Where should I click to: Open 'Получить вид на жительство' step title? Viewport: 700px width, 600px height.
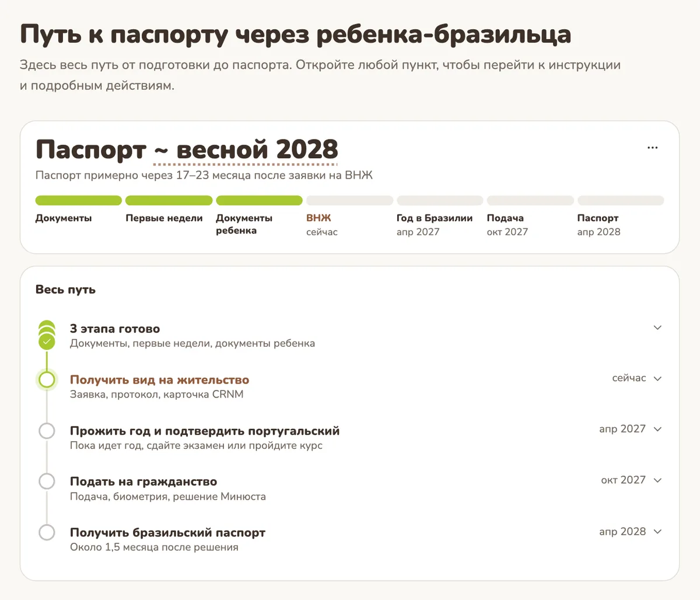click(x=159, y=379)
